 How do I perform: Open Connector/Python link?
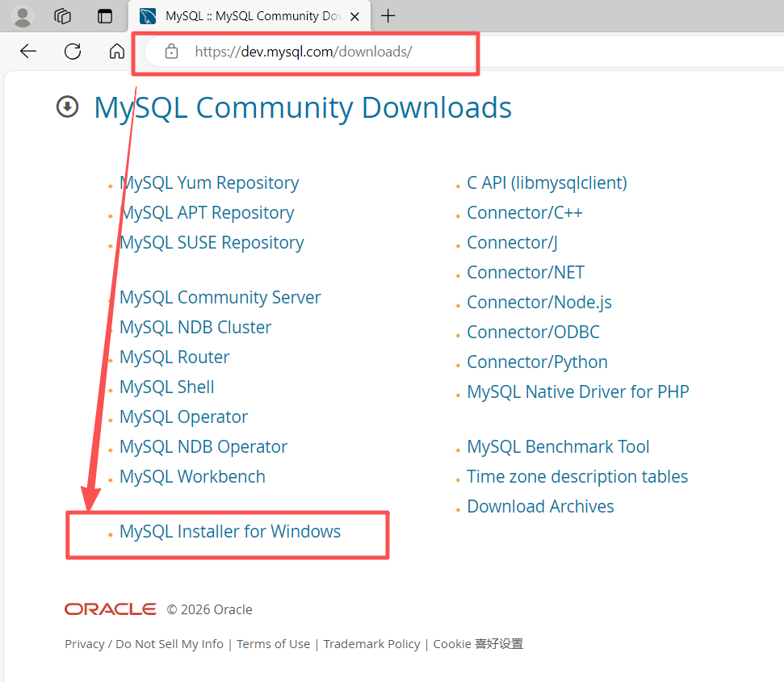coord(538,362)
